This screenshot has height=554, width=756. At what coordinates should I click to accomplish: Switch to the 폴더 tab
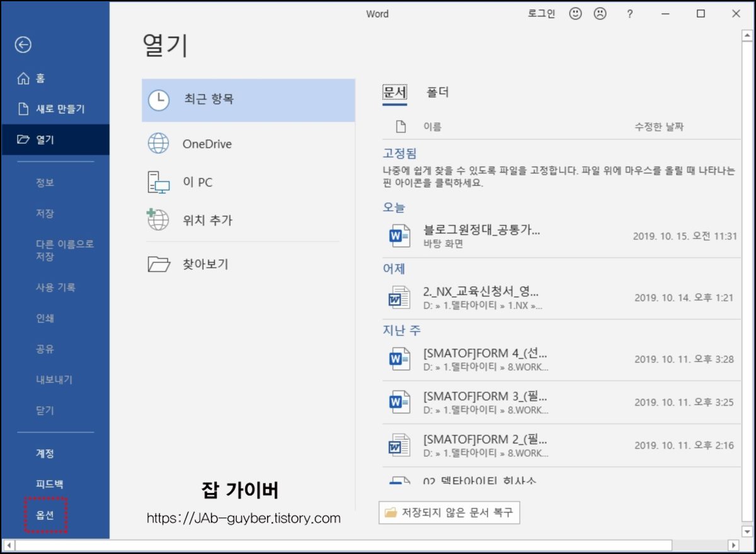tap(437, 92)
